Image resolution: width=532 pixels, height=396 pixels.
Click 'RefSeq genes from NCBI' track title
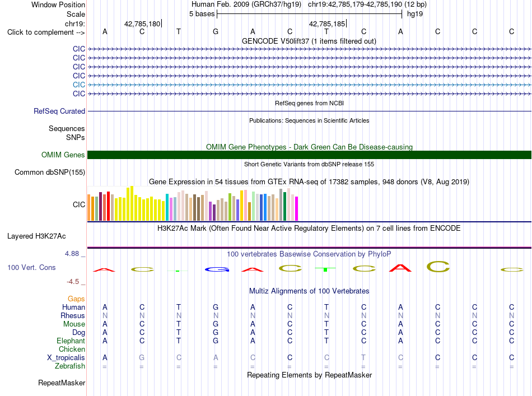click(x=309, y=103)
